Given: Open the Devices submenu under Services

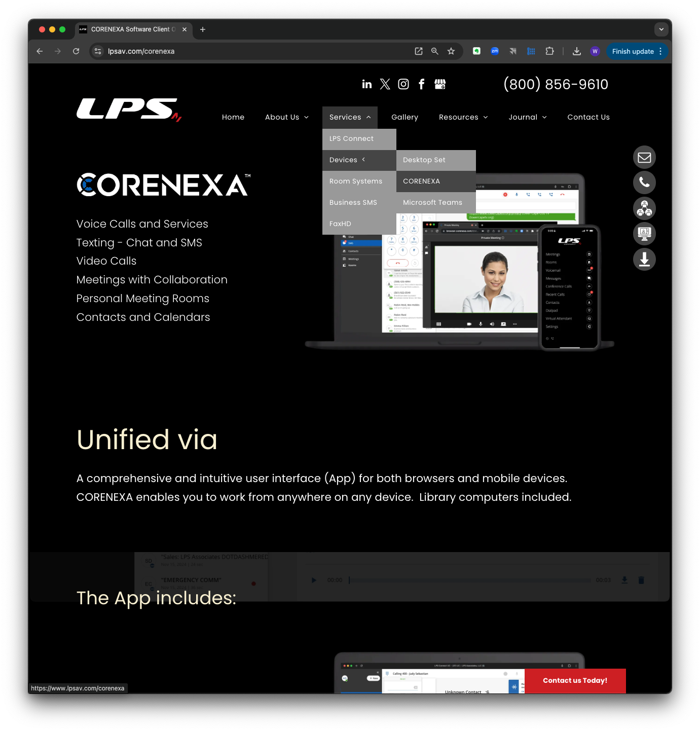Looking at the screenshot, I should pyautogui.click(x=346, y=160).
